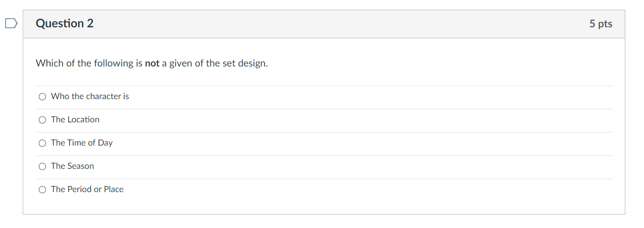Click the bold word 'not' in the question
Viewport: 644px width, 228px height.
(x=152, y=63)
